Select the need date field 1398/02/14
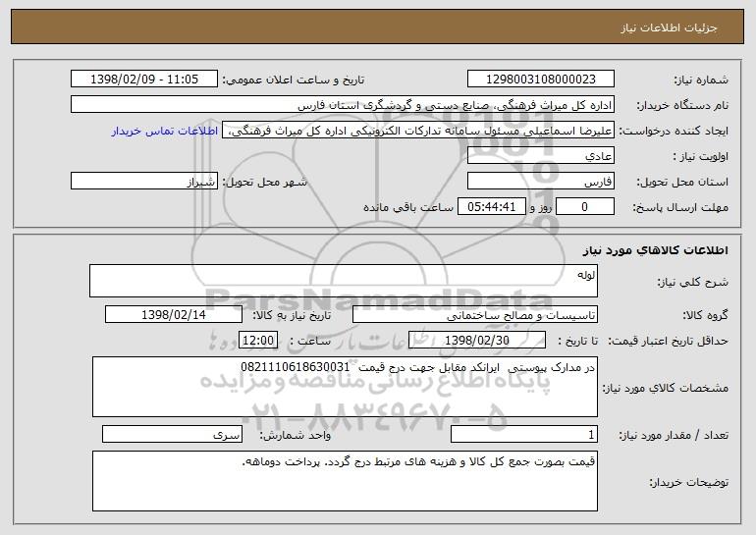756x535 pixels. click(174, 315)
